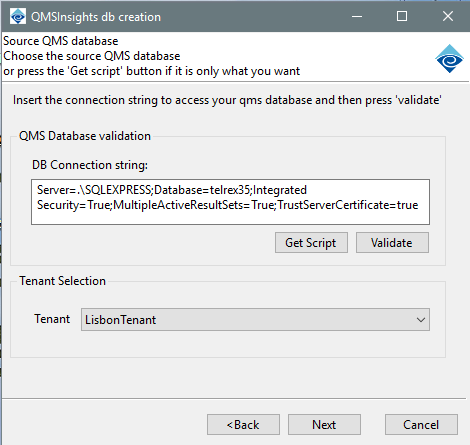Go to the Next wizard step

(x=324, y=425)
